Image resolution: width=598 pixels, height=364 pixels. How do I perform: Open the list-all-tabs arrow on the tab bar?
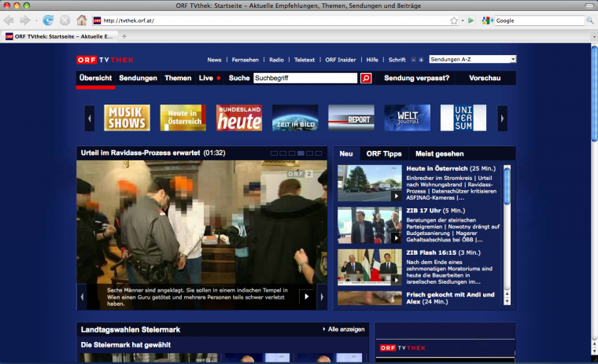(x=594, y=37)
